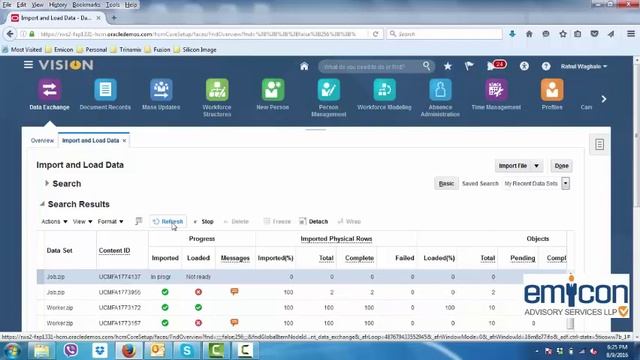The height and width of the screenshot is (360, 640).
Task: Click the Stop button
Action: pos(203,221)
